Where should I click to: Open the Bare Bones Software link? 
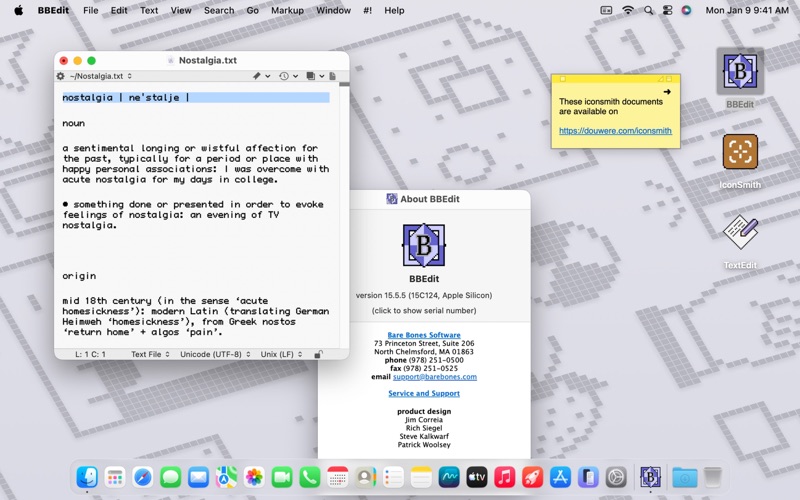point(424,335)
